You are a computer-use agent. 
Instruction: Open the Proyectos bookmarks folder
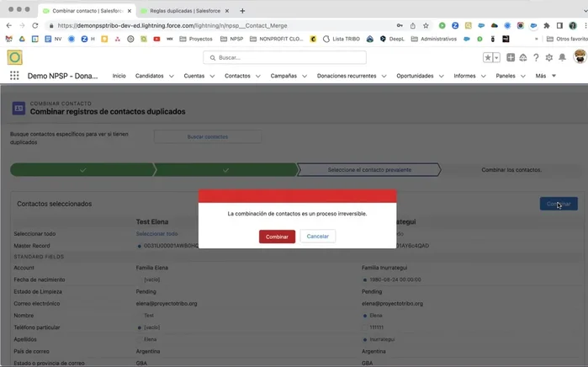(x=196, y=39)
